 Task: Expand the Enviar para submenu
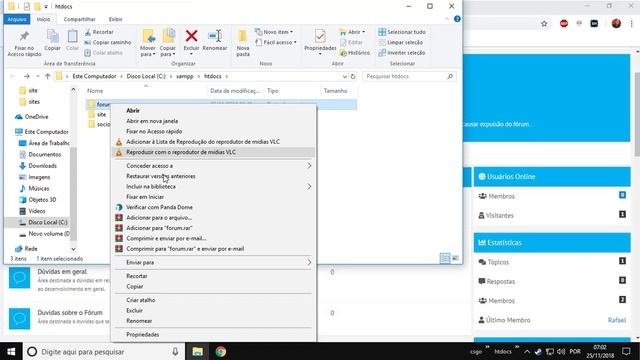pos(309,262)
